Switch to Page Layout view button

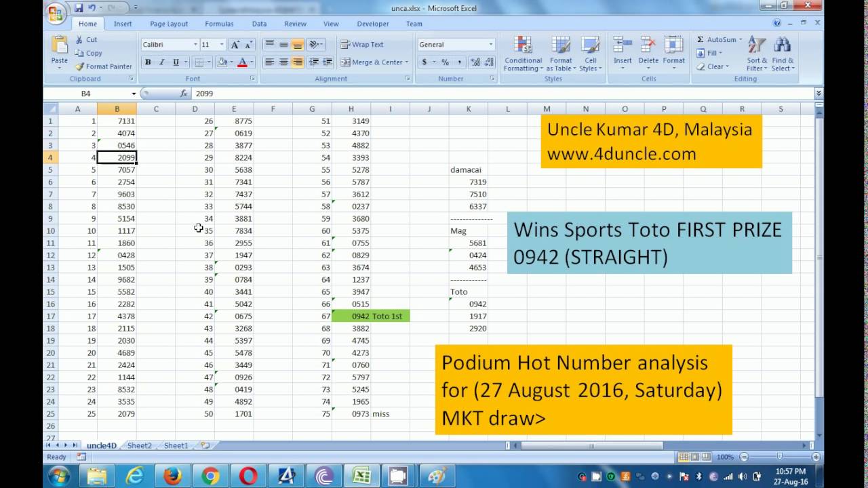pyautogui.click(x=695, y=457)
